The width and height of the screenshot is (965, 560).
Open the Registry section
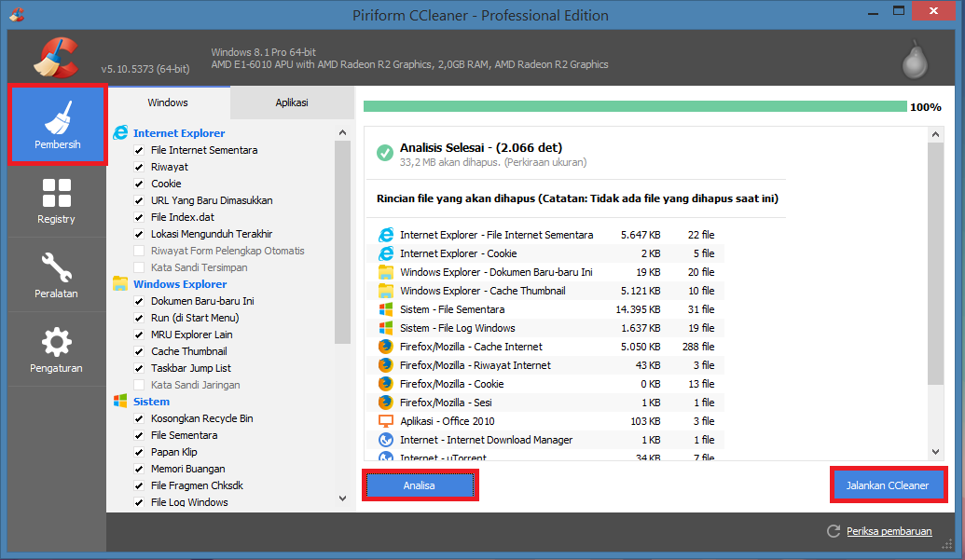point(56,201)
